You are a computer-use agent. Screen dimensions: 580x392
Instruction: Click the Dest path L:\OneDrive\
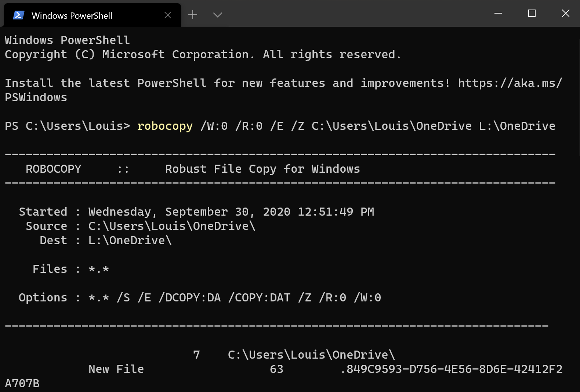tap(130, 241)
